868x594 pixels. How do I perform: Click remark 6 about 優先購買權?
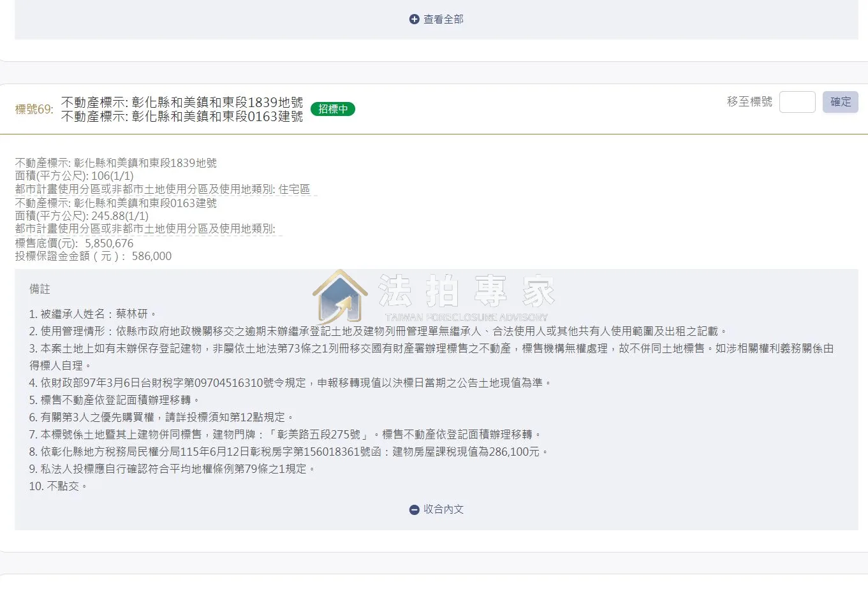click(x=162, y=417)
